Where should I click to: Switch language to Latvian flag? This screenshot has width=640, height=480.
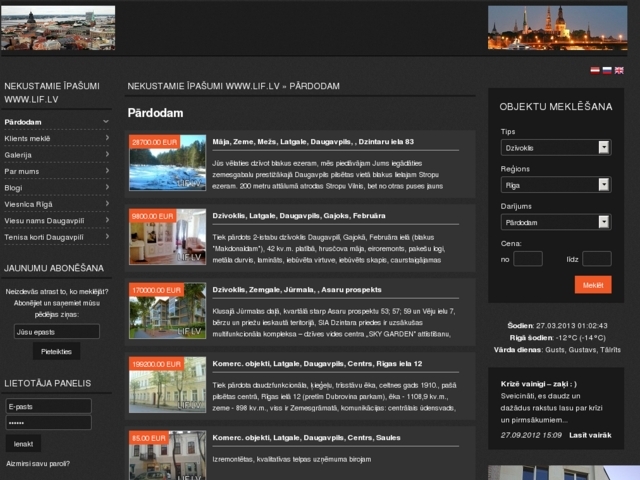tap(595, 70)
